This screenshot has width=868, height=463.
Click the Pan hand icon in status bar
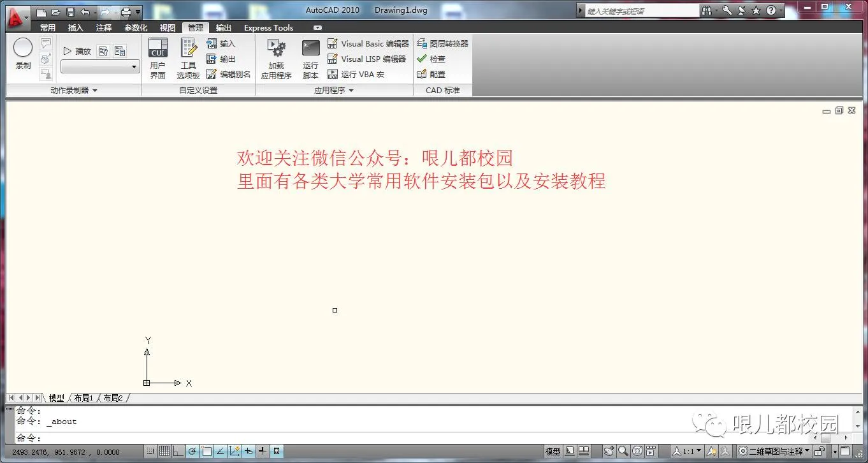pos(609,452)
